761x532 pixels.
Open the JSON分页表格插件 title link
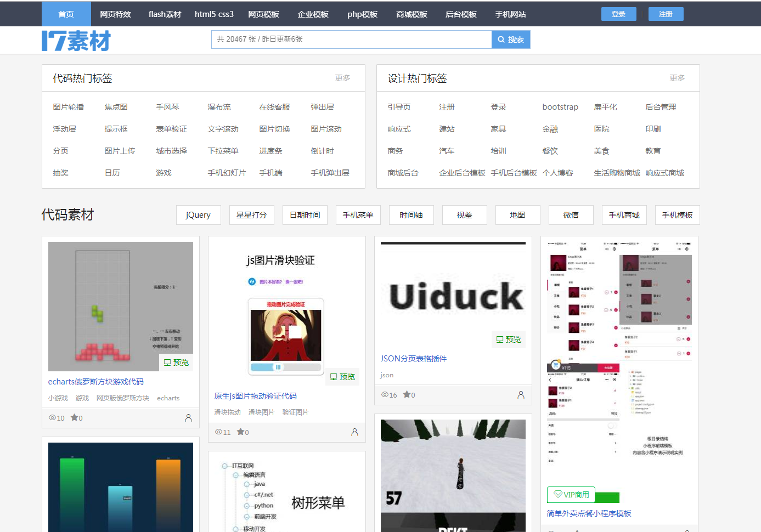click(414, 359)
